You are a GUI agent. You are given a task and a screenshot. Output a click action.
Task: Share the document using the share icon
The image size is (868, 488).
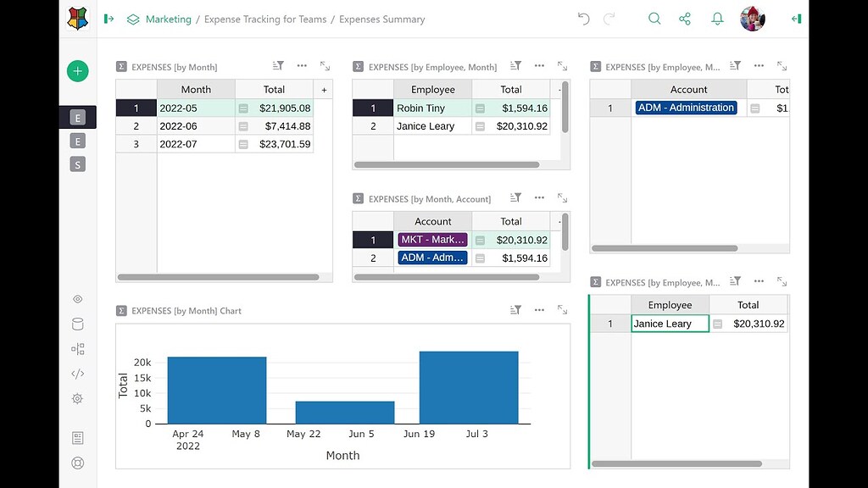coord(685,18)
